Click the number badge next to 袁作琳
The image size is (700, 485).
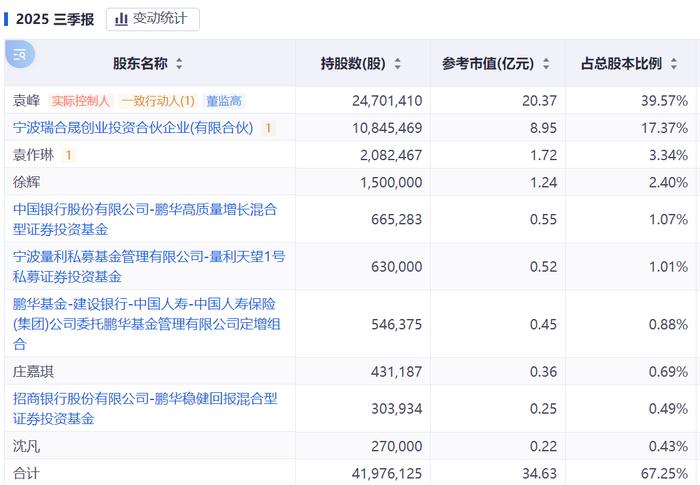click(68, 155)
